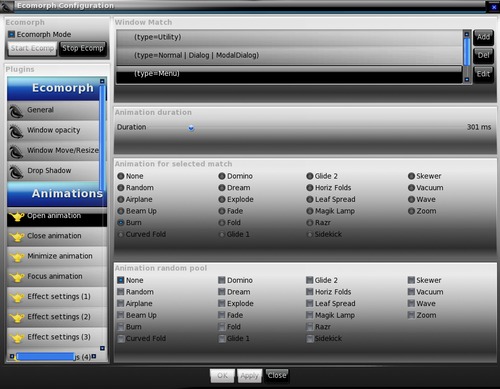The width and height of the screenshot is (500, 389).
Task: Click the Window Match scroll-down arrow
Action: [467, 79]
